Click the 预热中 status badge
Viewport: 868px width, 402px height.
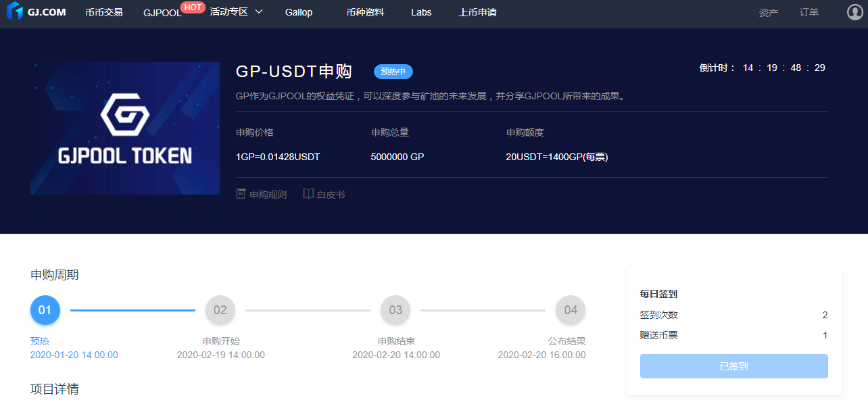tap(393, 72)
